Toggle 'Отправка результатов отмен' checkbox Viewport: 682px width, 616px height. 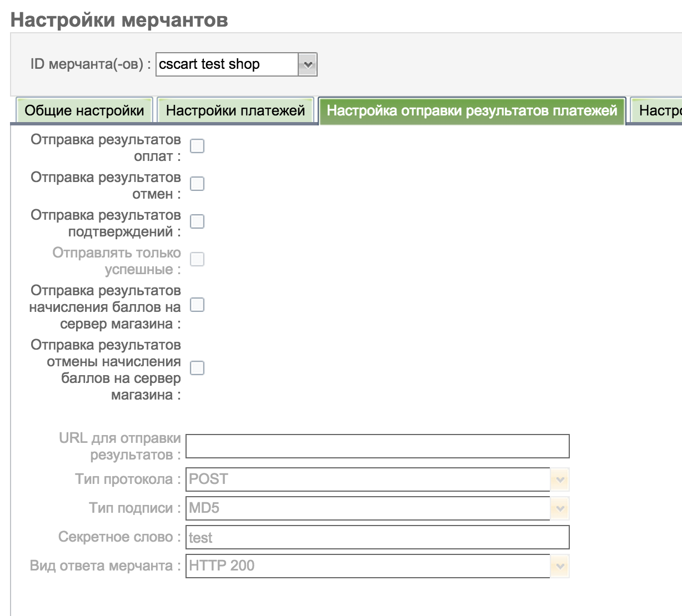pyautogui.click(x=197, y=184)
